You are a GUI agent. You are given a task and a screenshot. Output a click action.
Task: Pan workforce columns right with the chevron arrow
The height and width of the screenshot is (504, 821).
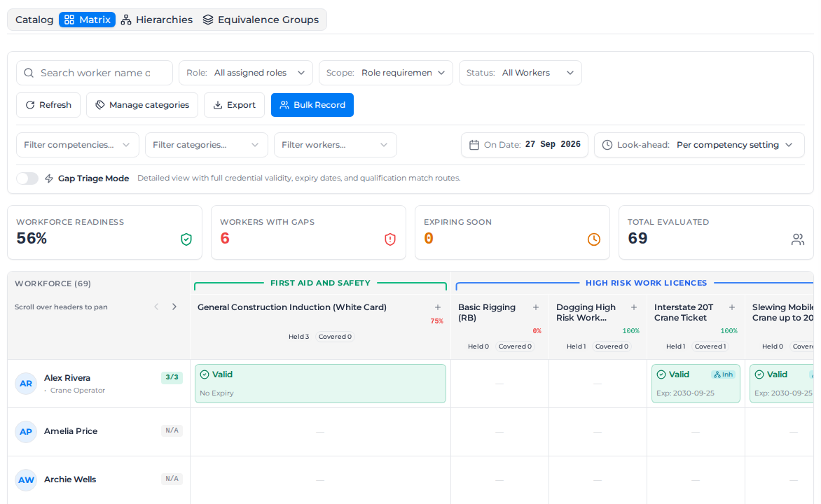[x=174, y=307]
